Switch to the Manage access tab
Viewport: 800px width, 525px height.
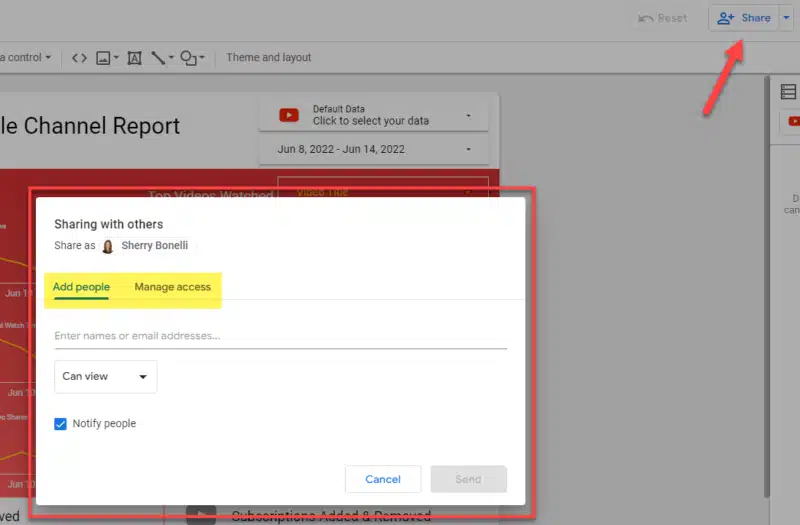pos(172,287)
